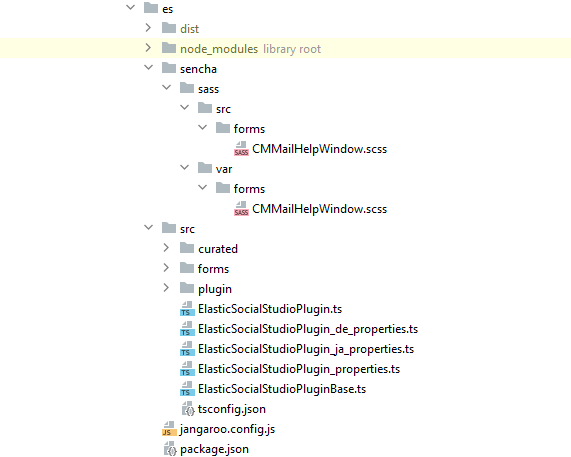This screenshot has width=571, height=457.
Task: Expand the node_modules folder chevron
Action: tap(148, 47)
